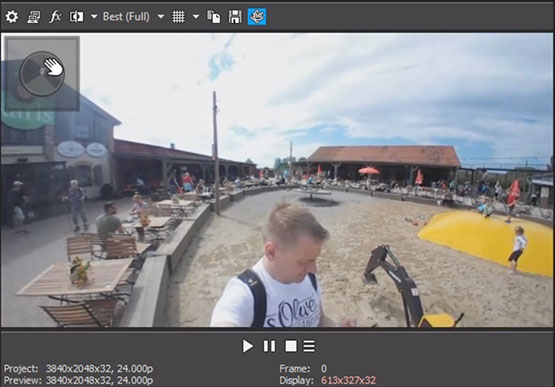
Task: Open dropdown arrow next to Best (Full)
Action: [x=161, y=17]
